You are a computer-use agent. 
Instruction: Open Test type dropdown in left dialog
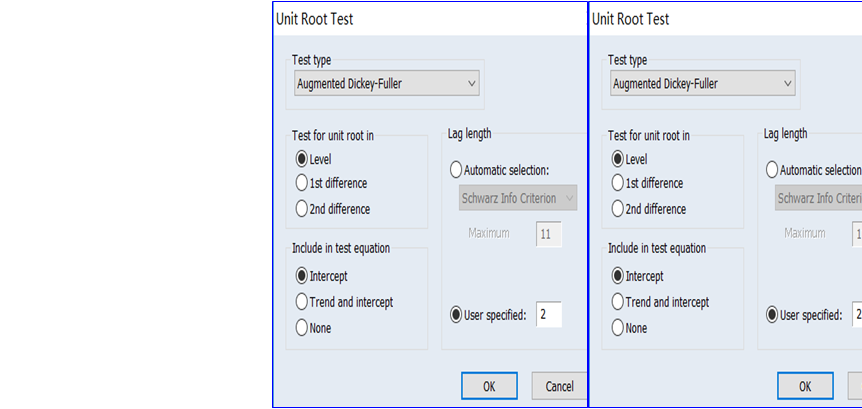pos(387,84)
